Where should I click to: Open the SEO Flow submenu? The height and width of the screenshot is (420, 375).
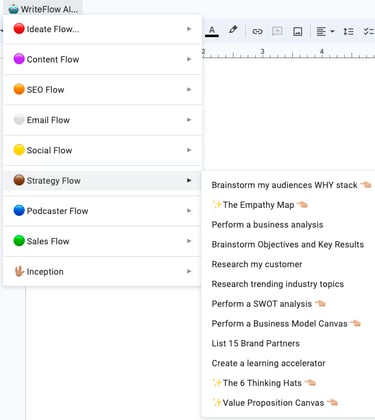(102, 90)
